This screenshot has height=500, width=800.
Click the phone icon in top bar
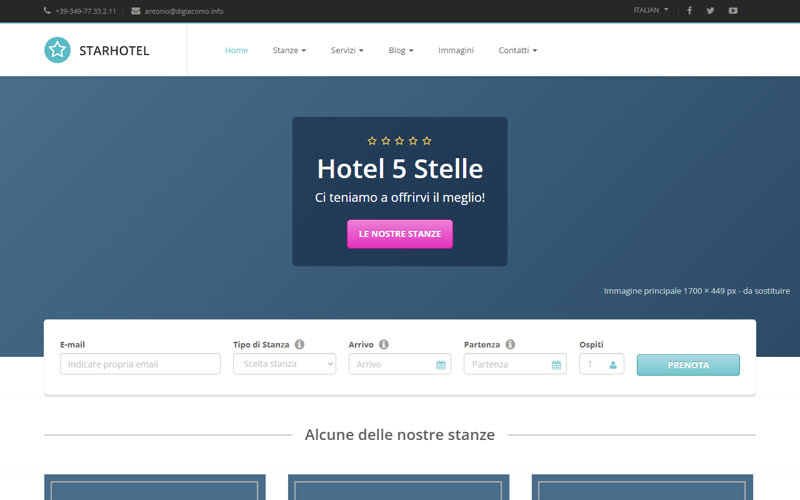click(47, 11)
